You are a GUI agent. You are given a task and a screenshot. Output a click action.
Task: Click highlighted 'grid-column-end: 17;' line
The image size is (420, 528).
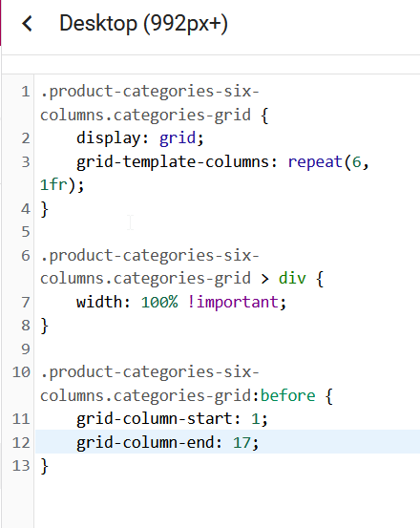[x=227, y=442]
